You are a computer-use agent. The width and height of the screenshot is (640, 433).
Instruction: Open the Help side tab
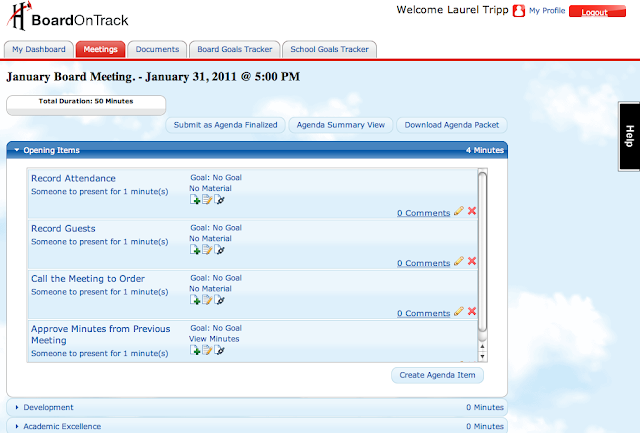click(x=629, y=136)
